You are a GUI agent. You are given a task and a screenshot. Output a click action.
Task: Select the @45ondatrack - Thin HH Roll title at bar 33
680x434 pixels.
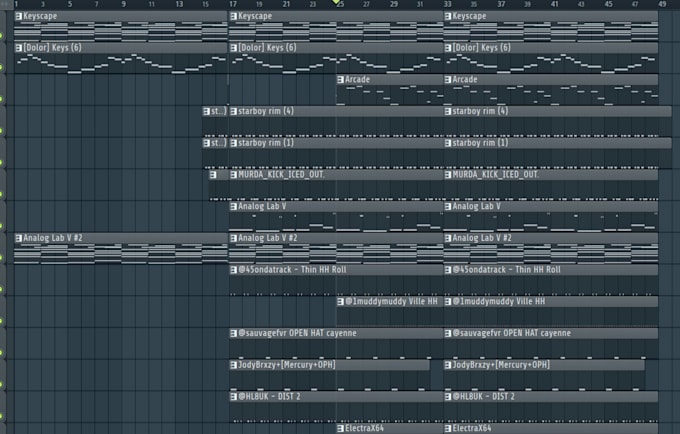(x=507, y=270)
